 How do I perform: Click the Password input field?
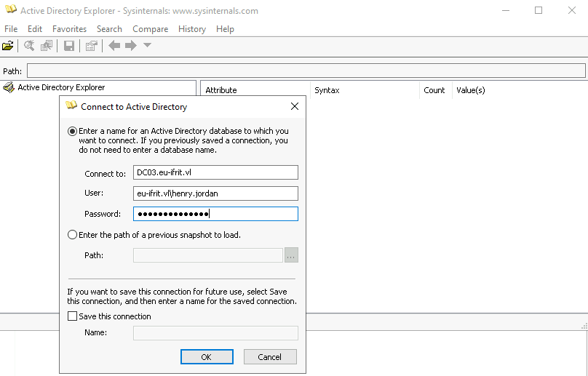(x=215, y=214)
